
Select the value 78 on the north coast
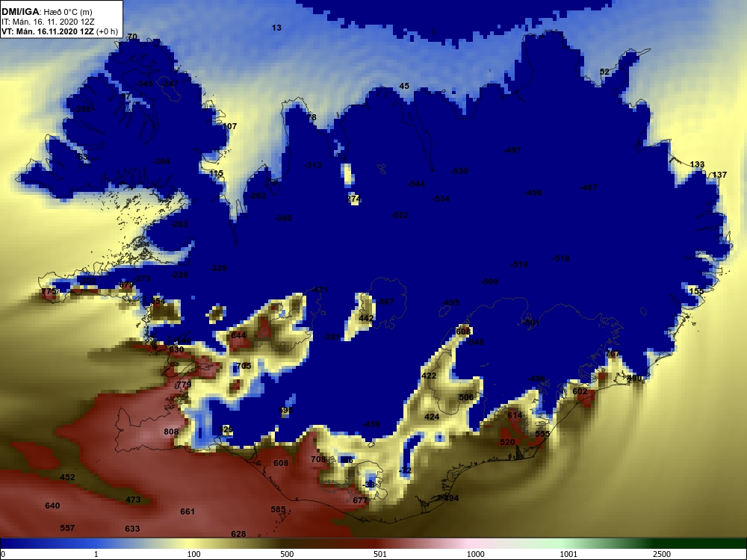pos(311,117)
